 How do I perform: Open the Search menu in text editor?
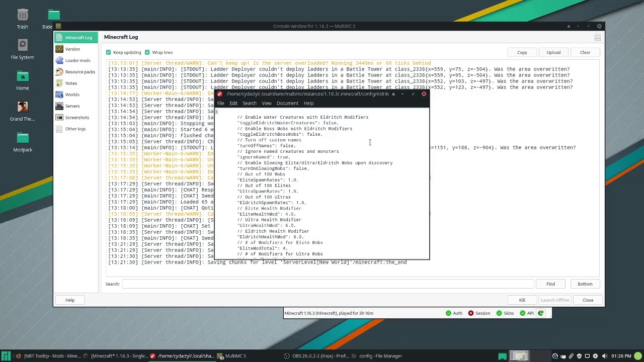tap(250, 103)
